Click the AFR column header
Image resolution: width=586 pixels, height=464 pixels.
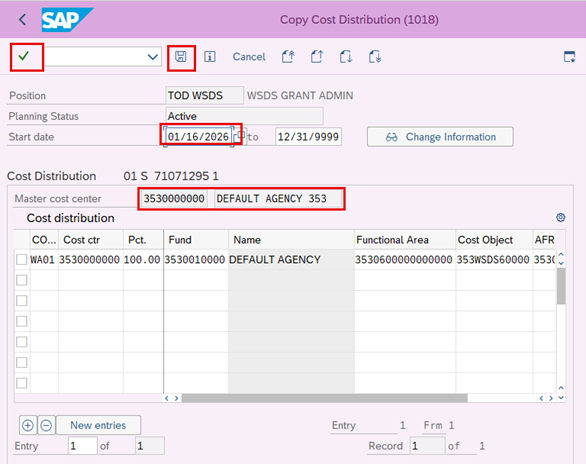click(544, 240)
